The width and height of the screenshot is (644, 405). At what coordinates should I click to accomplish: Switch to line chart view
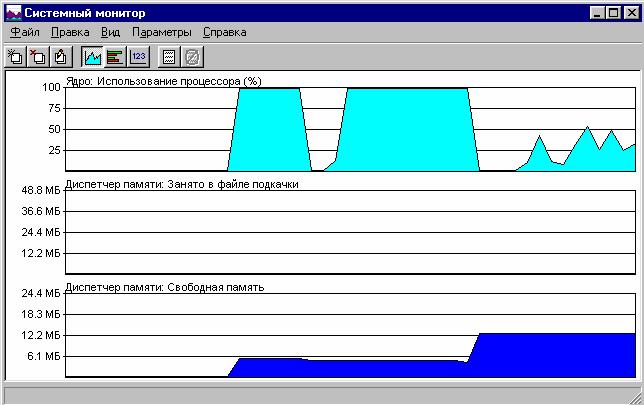[x=92, y=57]
